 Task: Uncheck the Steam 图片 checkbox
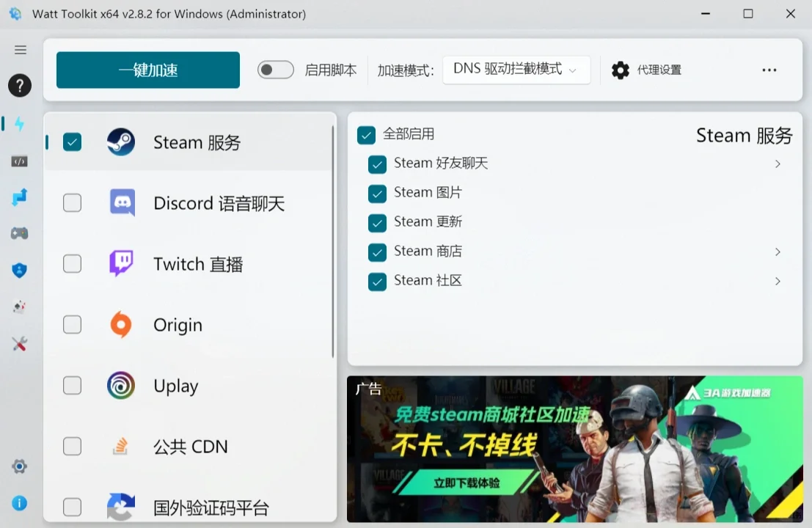377,193
